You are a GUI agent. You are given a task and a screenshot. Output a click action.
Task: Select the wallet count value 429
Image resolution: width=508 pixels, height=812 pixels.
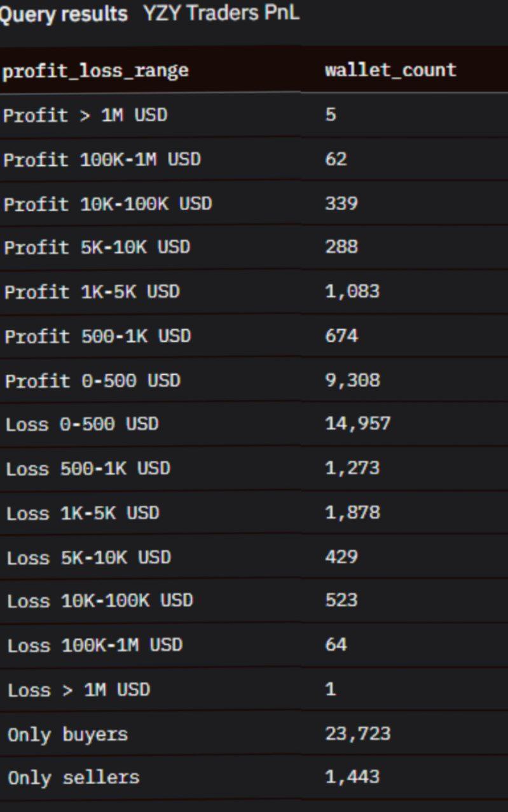341,557
